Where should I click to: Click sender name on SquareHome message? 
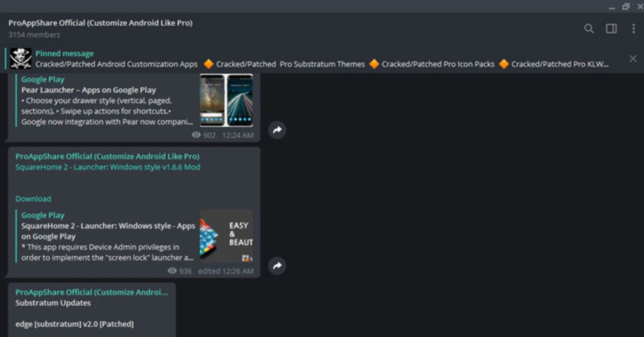click(x=107, y=156)
